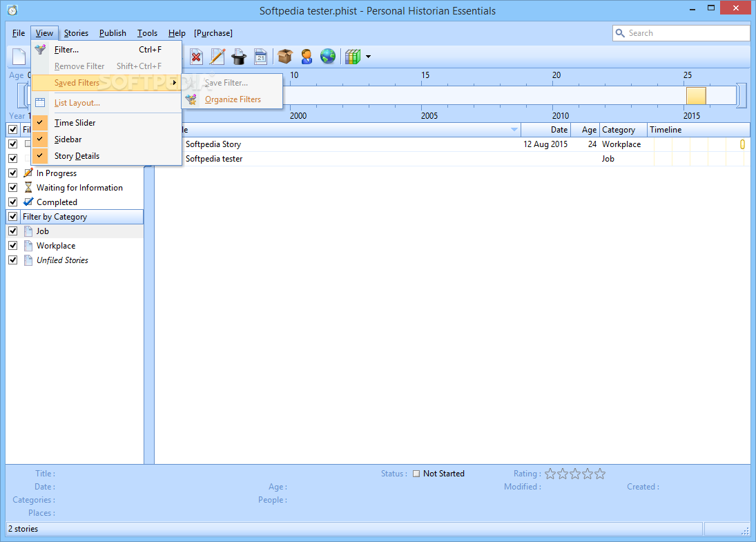Select the Softpedia Story row
This screenshot has height=542, width=756.
(452, 144)
